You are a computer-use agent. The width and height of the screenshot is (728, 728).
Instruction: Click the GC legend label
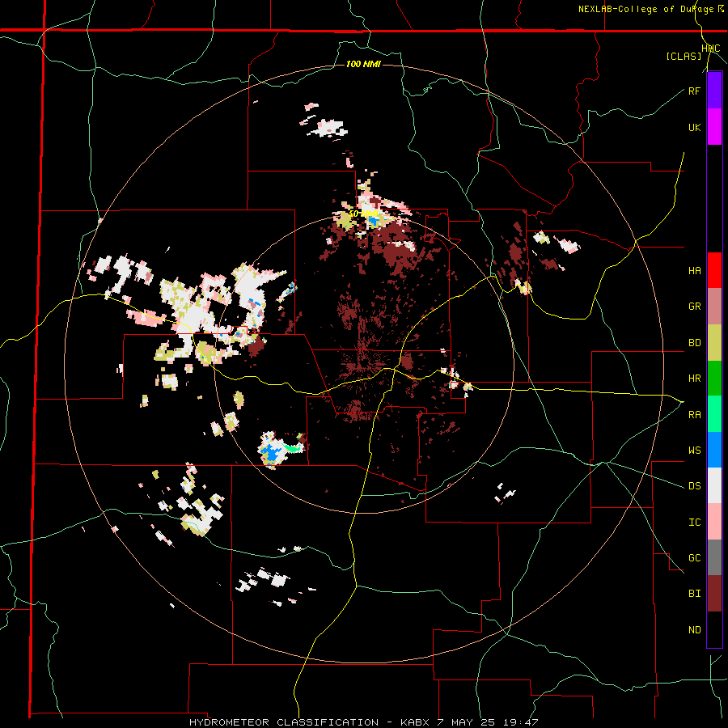(x=694, y=558)
